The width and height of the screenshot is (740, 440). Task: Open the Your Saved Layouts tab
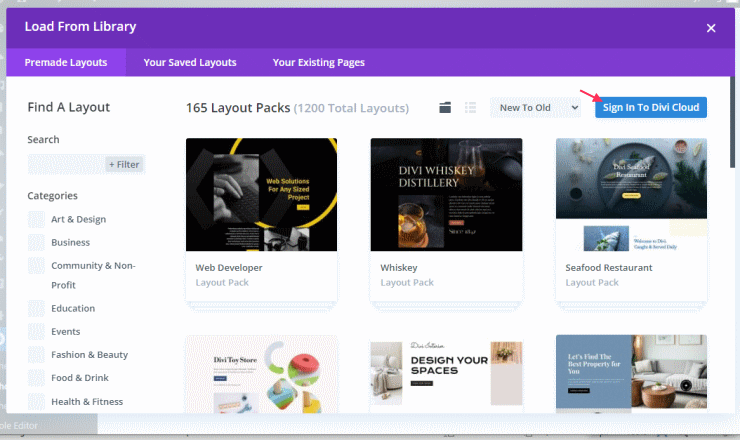tap(190, 62)
